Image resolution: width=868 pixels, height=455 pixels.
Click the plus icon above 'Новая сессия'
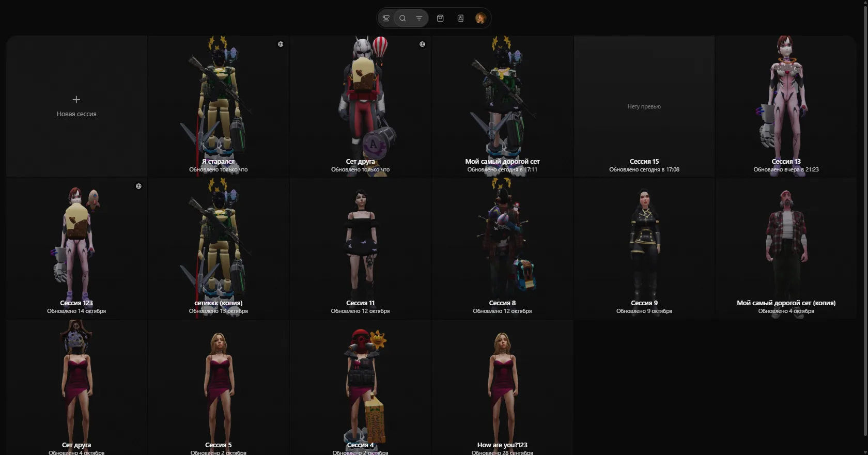76,99
